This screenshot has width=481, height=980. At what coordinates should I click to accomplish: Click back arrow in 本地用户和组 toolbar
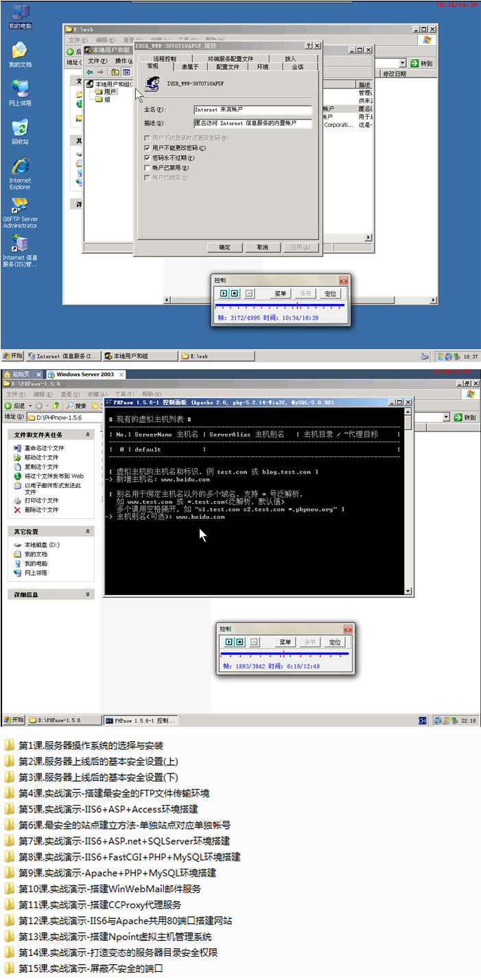coord(90,72)
